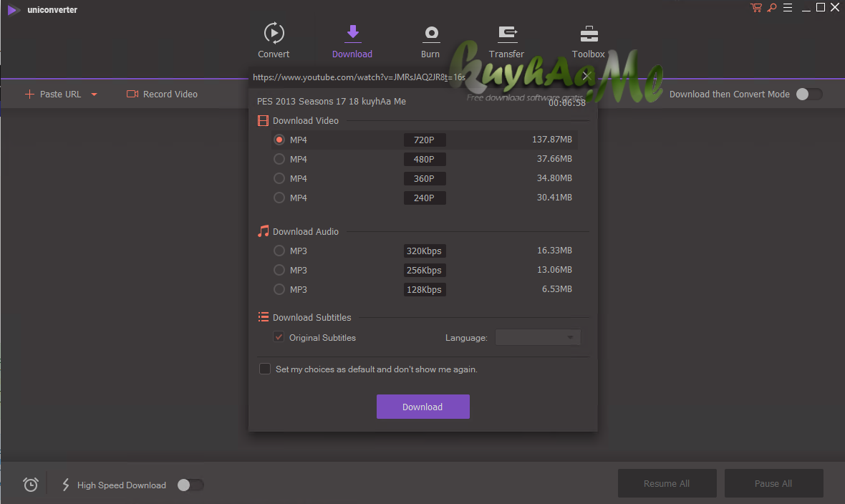845x504 pixels.
Task: Select MP3 128Kbps radio button
Action: pos(279,289)
